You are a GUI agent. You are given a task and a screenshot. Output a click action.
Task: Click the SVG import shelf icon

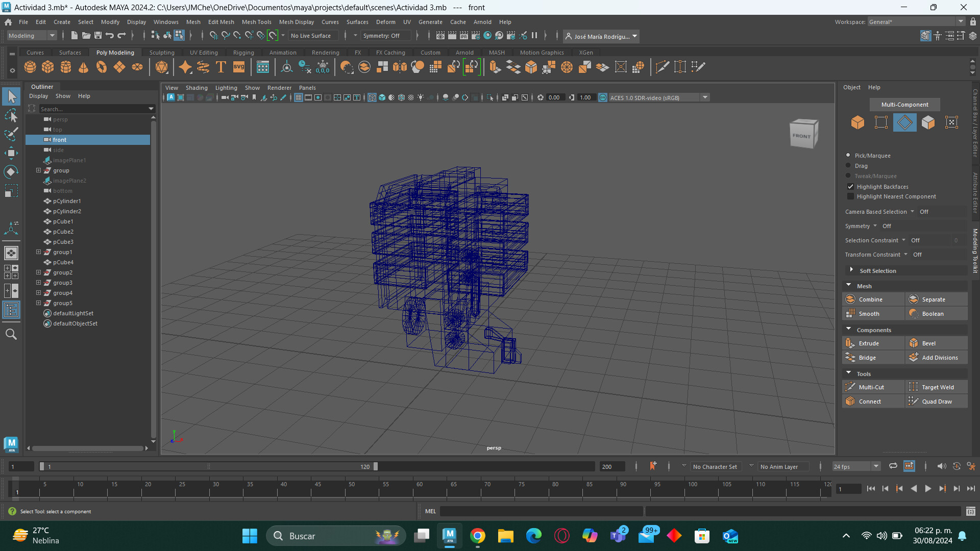[239, 67]
